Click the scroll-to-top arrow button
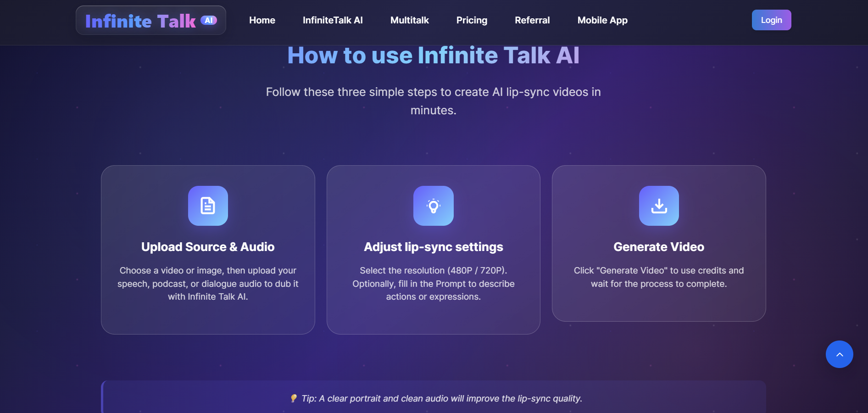 coord(839,354)
